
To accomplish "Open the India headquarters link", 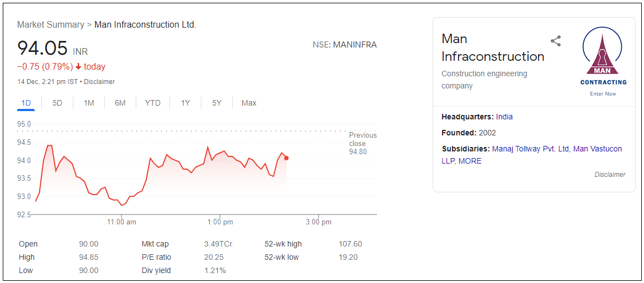I will click(504, 117).
